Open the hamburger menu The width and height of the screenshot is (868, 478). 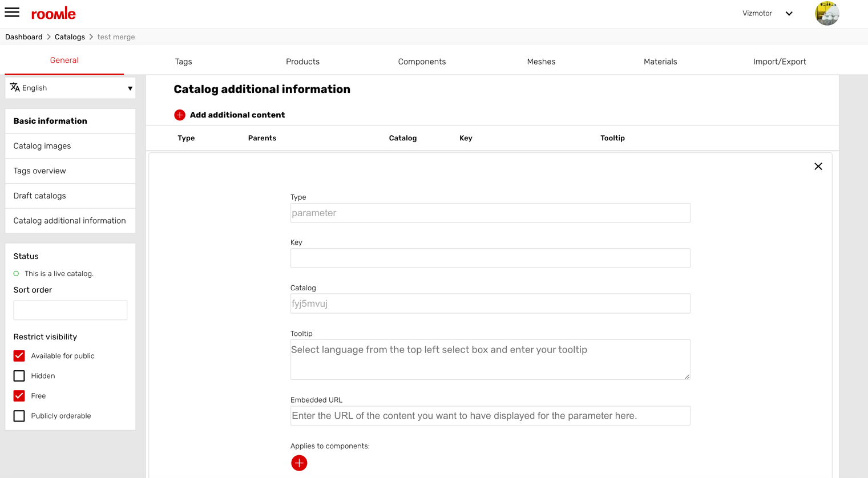tap(12, 13)
